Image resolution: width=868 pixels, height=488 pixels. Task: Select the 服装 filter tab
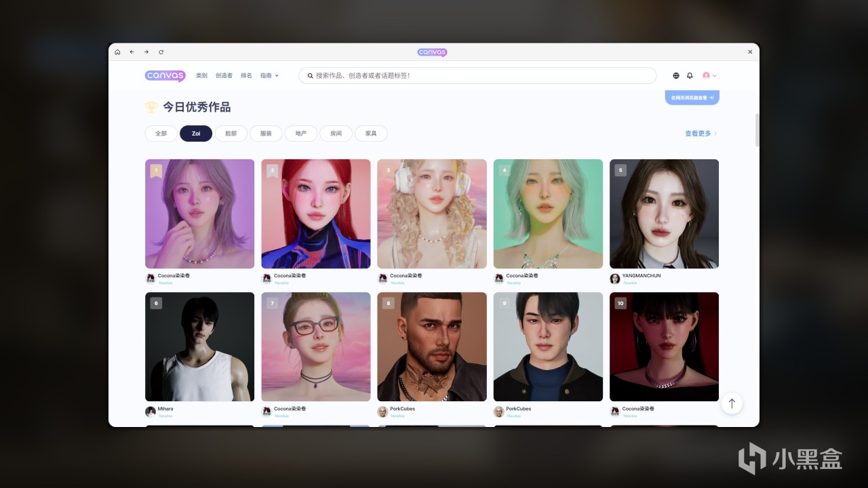point(266,134)
